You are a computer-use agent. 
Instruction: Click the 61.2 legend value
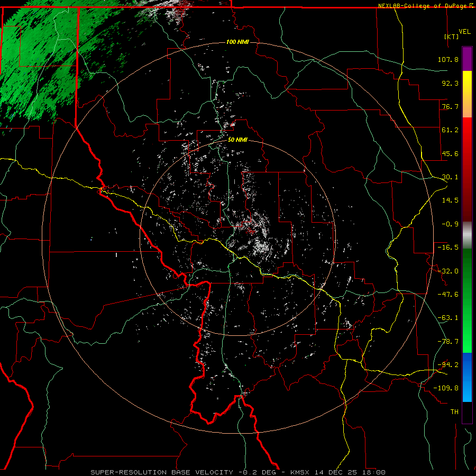(x=450, y=130)
